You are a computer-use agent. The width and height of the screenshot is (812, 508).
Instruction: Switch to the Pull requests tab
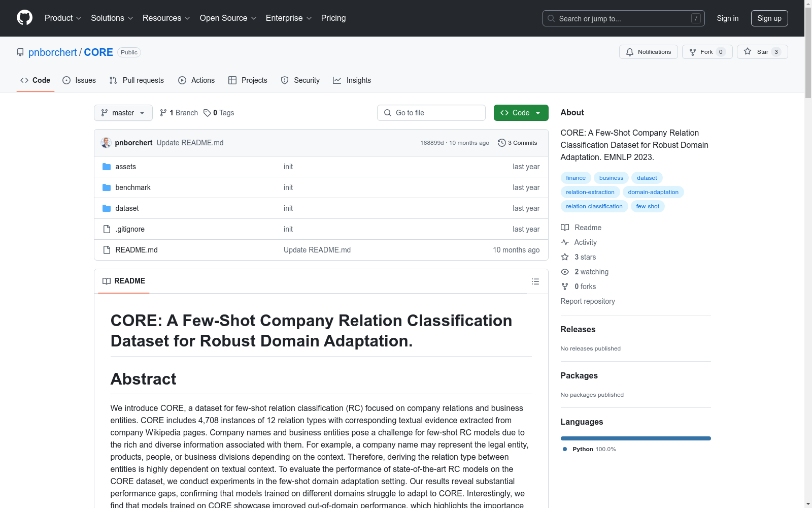pos(137,80)
